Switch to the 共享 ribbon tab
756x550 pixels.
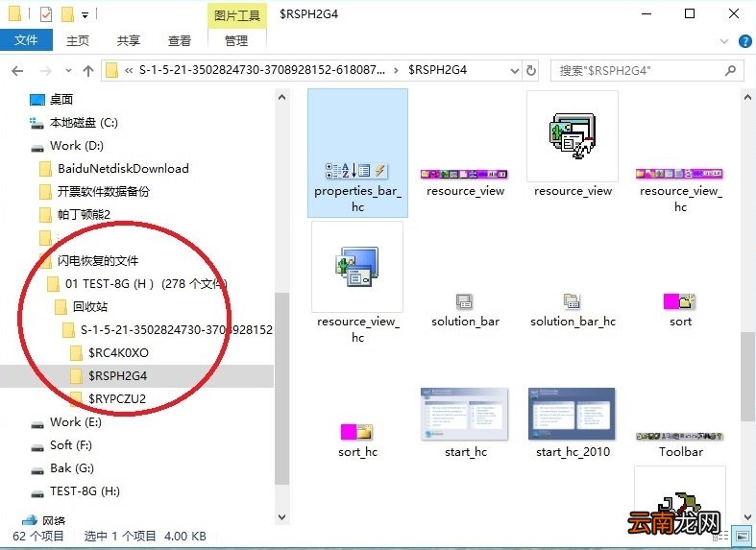point(129,40)
